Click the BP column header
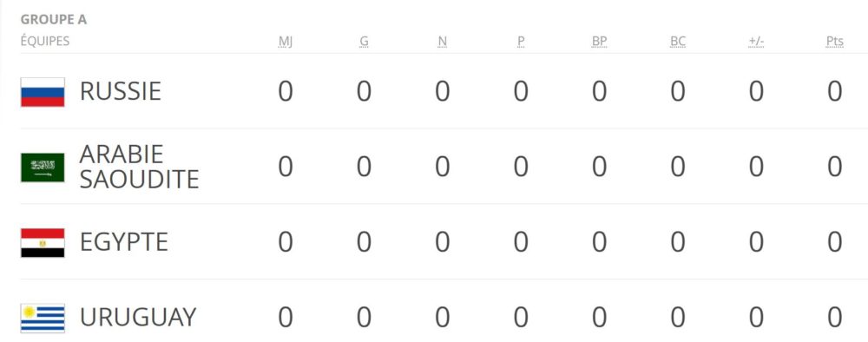Viewport: 868px width, 342px height. 600,42
